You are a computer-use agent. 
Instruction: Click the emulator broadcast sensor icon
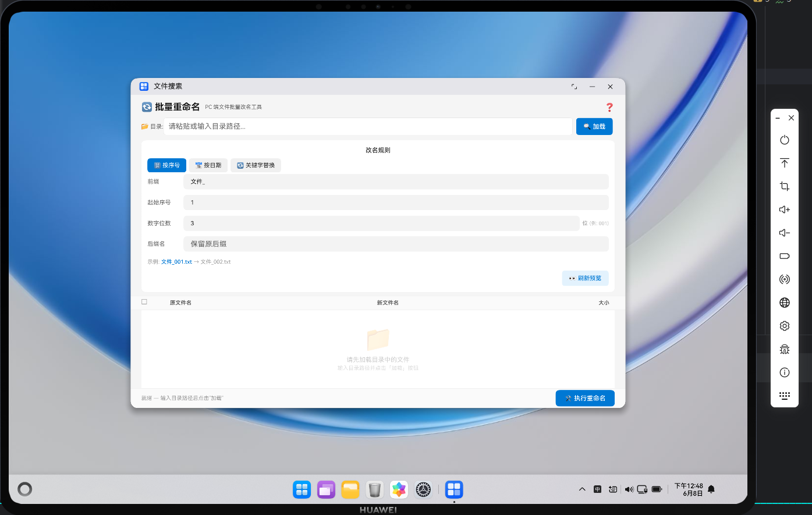point(785,279)
